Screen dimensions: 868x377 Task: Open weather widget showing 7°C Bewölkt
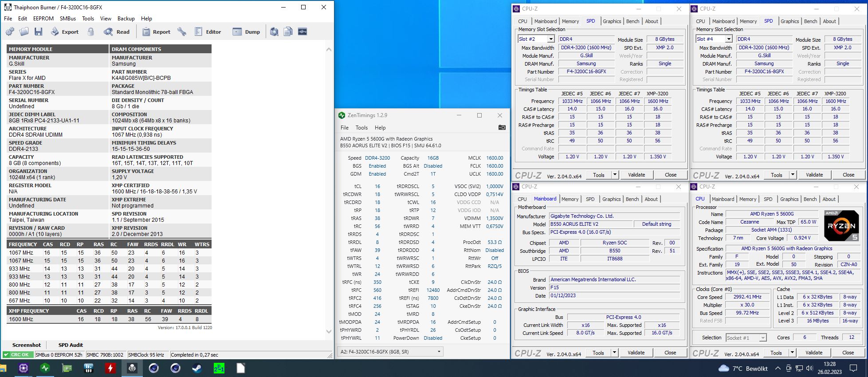click(x=743, y=368)
